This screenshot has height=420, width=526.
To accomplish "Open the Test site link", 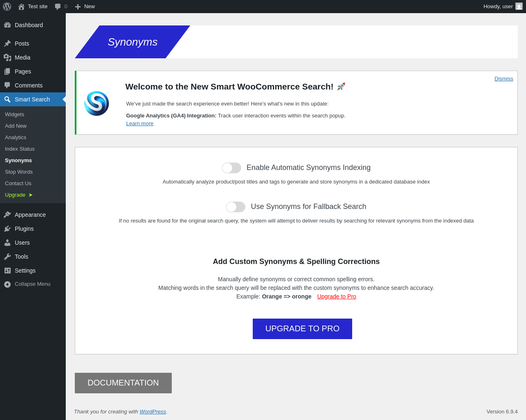I will 38,7.
